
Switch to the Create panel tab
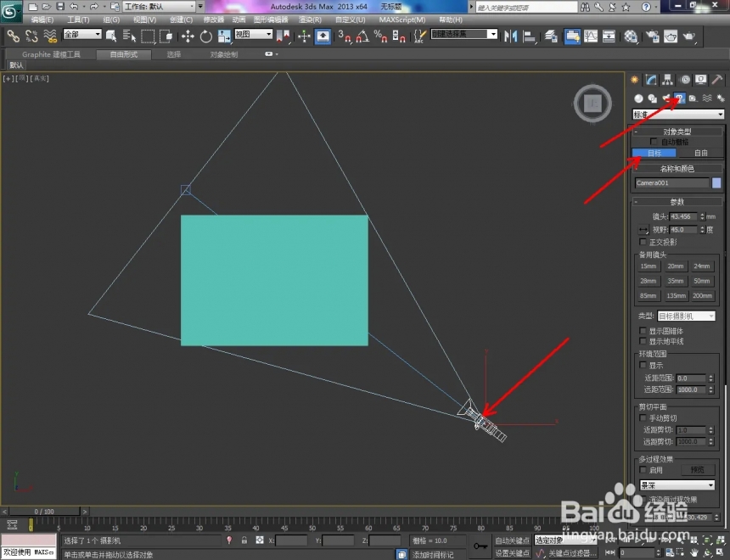tap(635, 80)
